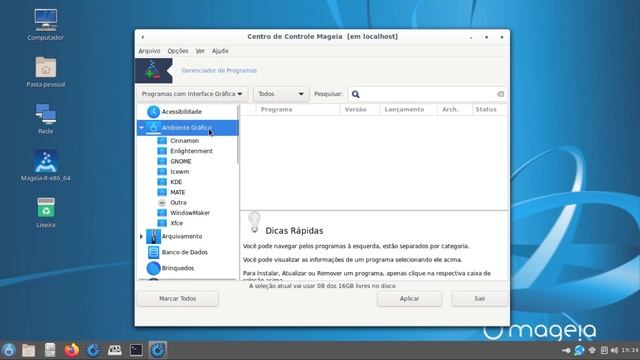The width and height of the screenshot is (640, 360).
Task: Open the file manager in taskbar
Action: [28, 350]
